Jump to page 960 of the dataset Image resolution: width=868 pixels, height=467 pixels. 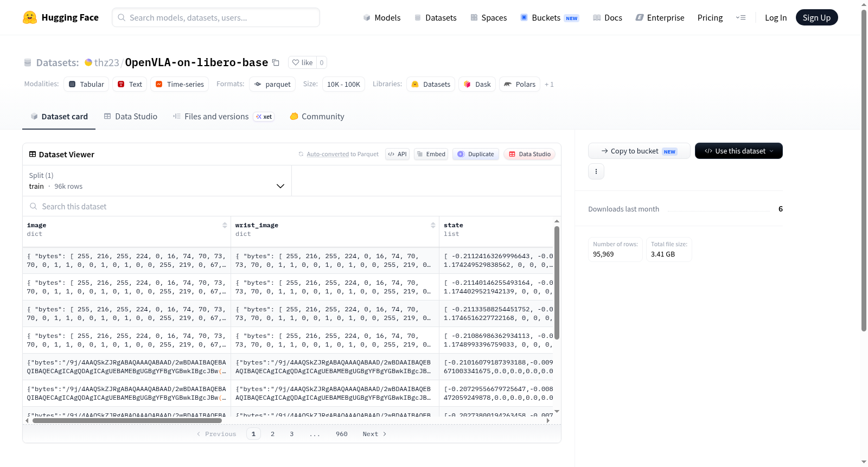point(342,434)
